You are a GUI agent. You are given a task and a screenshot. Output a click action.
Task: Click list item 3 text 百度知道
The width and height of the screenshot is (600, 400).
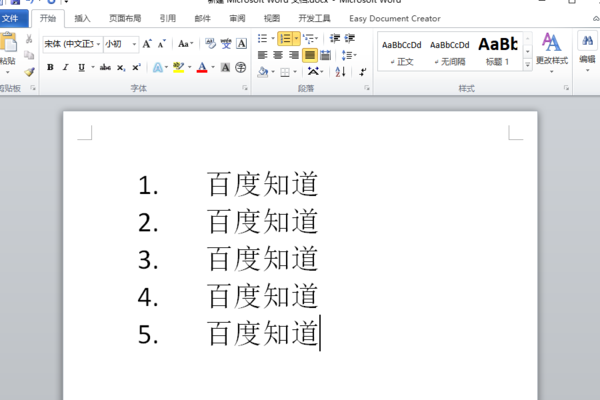(x=262, y=259)
